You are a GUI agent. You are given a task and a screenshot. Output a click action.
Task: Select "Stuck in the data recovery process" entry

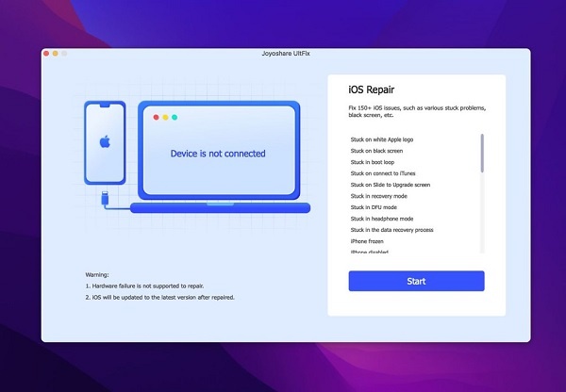(x=391, y=230)
